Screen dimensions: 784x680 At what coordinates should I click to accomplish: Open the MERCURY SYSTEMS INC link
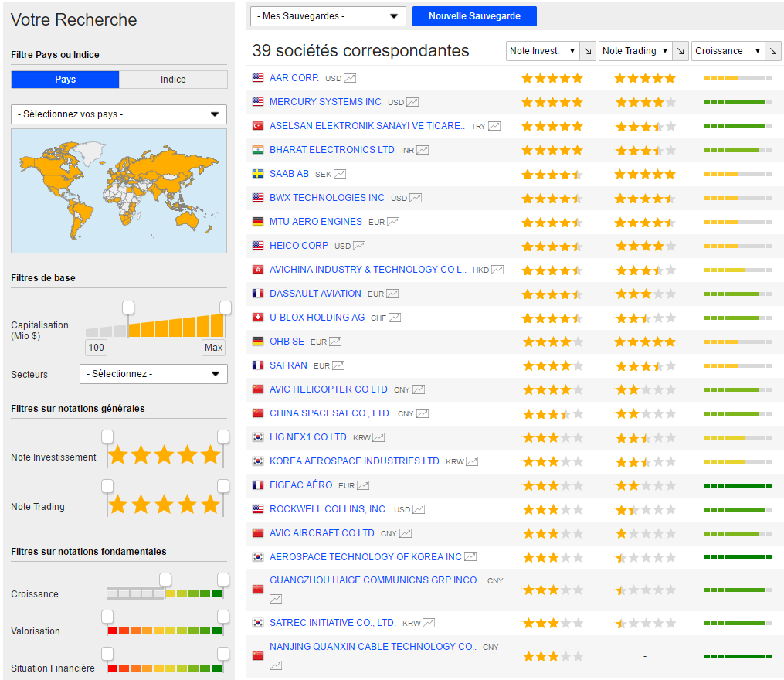click(x=325, y=102)
